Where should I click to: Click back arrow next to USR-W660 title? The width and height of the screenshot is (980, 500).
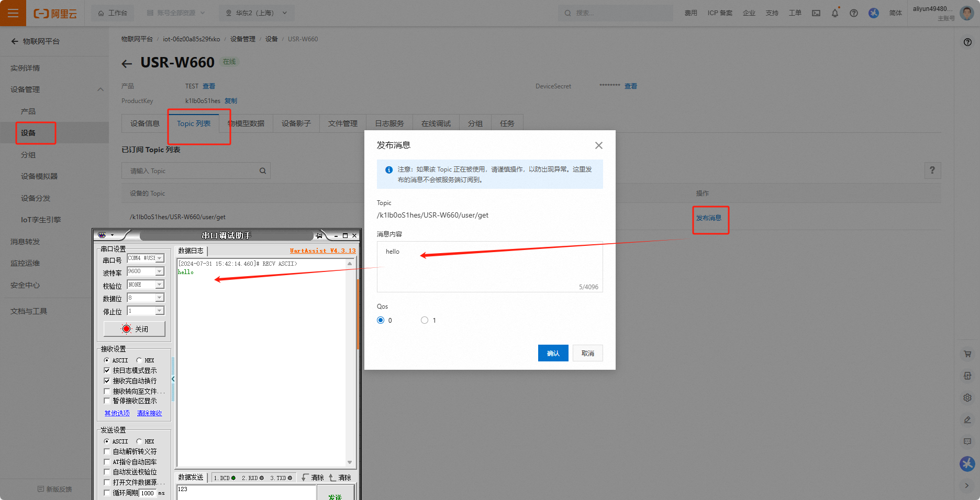pyautogui.click(x=127, y=64)
